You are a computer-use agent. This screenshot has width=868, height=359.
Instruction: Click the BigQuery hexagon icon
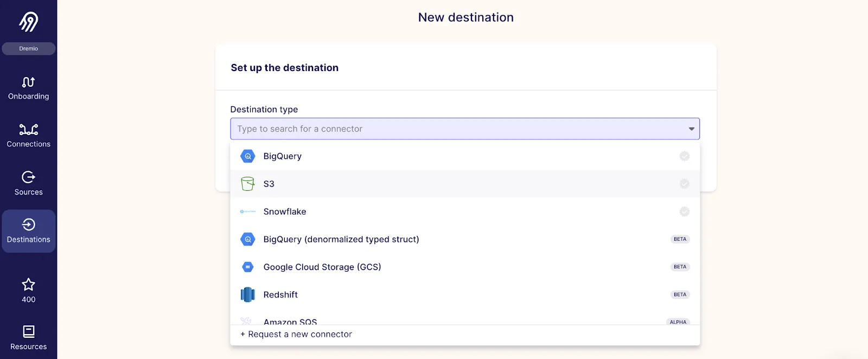click(248, 156)
